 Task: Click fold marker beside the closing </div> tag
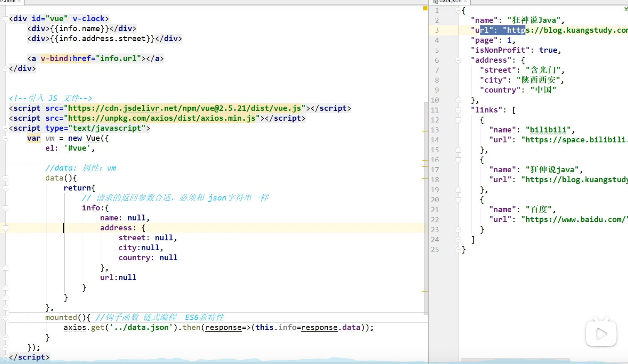(5, 68)
